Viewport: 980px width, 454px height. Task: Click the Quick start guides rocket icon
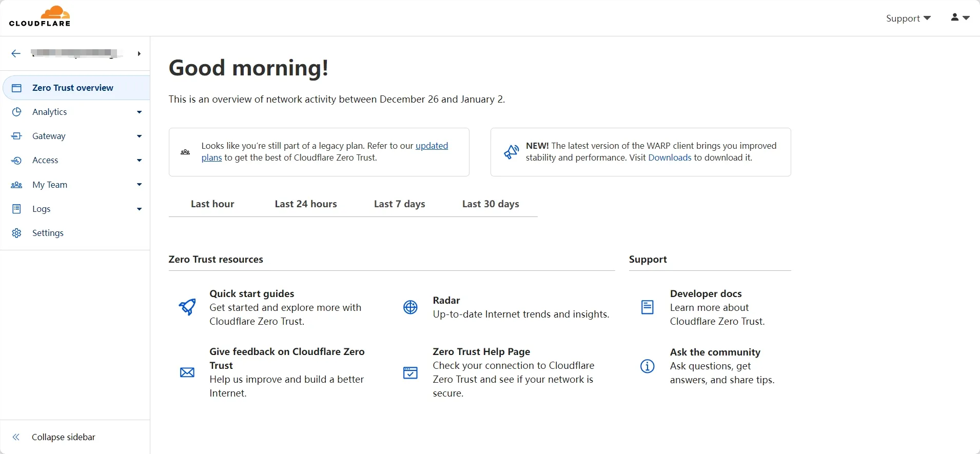[187, 307]
